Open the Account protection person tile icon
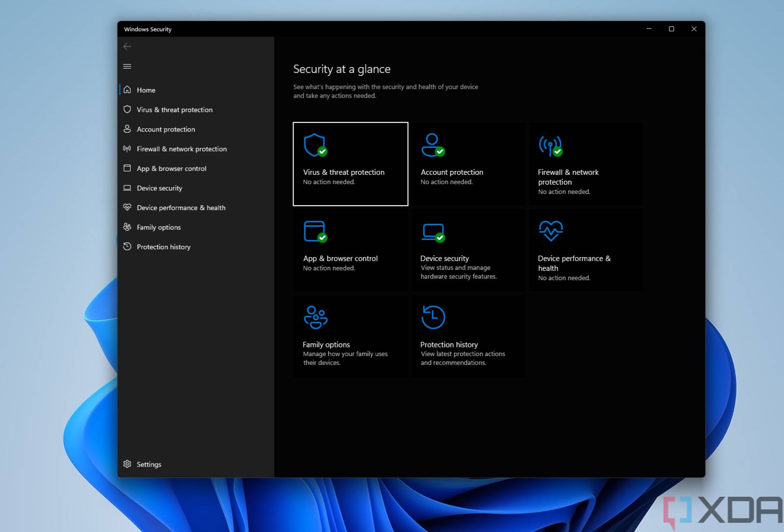The image size is (784, 532). [432, 145]
